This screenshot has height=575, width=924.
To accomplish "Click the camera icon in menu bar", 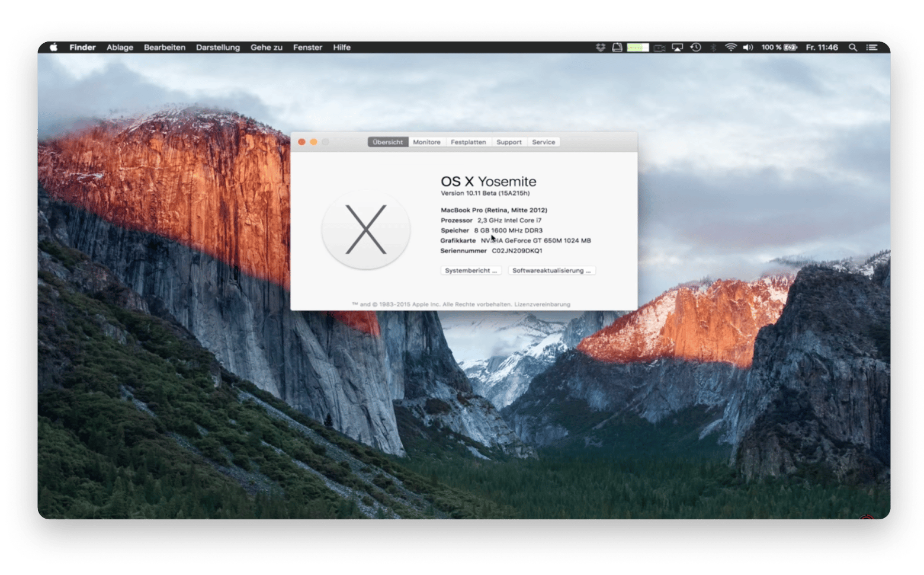I will pyautogui.click(x=660, y=47).
